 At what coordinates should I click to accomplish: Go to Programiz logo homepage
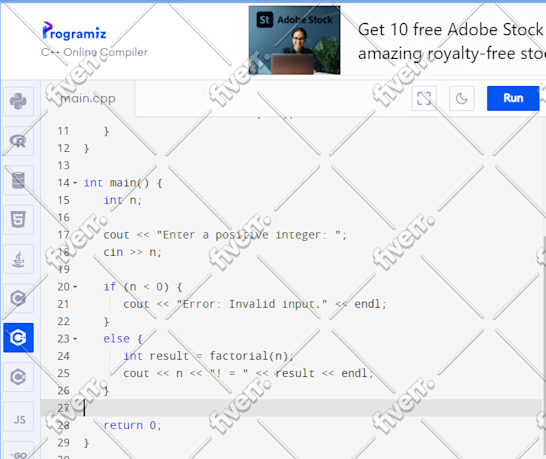74,31
